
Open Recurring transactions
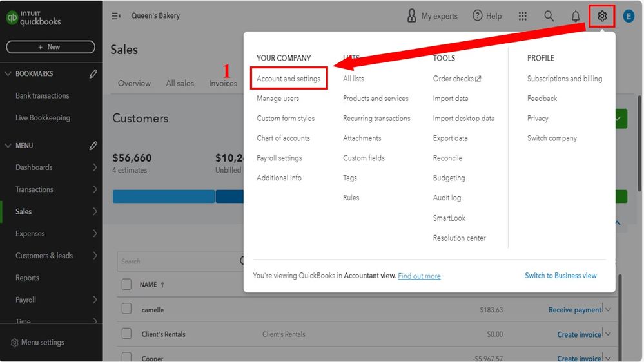[376, 119]
